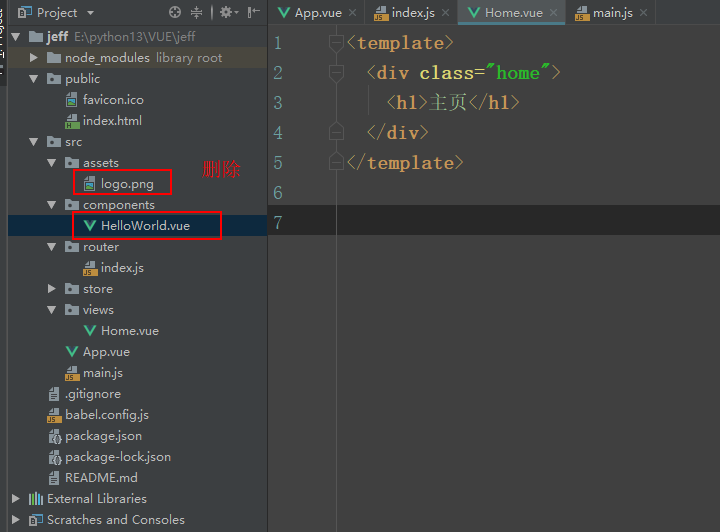Expand External Libraries node
The image size is (720, 532).
[16, 498]
